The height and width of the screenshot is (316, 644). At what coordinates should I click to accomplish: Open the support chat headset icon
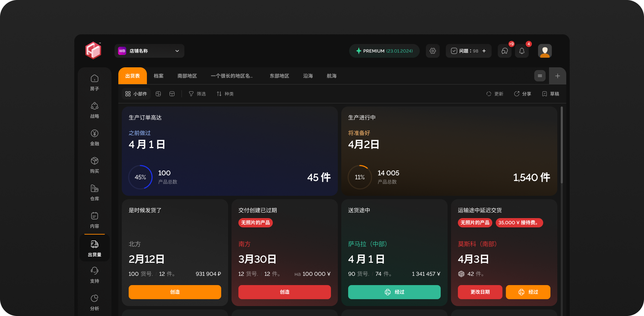pyautogui.click(x=504, y=51)
